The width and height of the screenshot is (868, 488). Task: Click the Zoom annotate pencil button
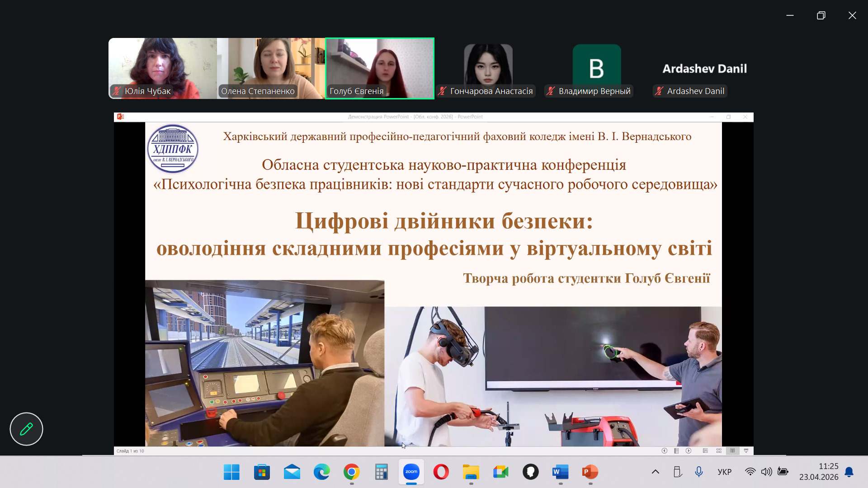pyautogui.click(x=26, y=429)
